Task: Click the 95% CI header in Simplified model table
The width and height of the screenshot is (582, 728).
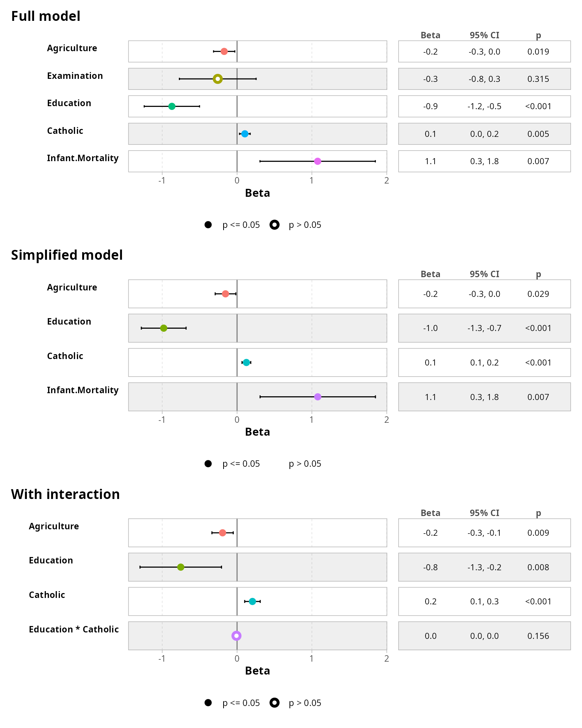Action: (484, 274)
